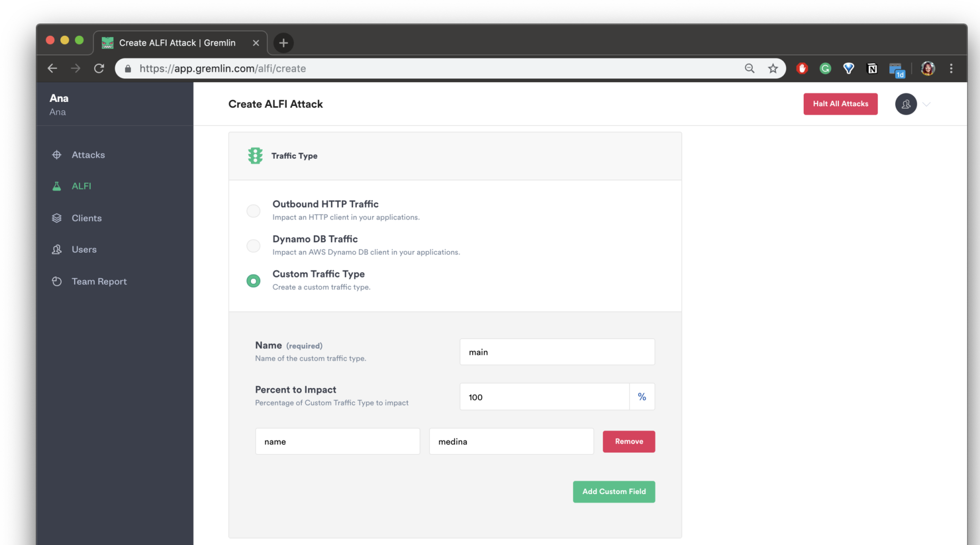Click the browser back arrow

click(x=52, y=69)
